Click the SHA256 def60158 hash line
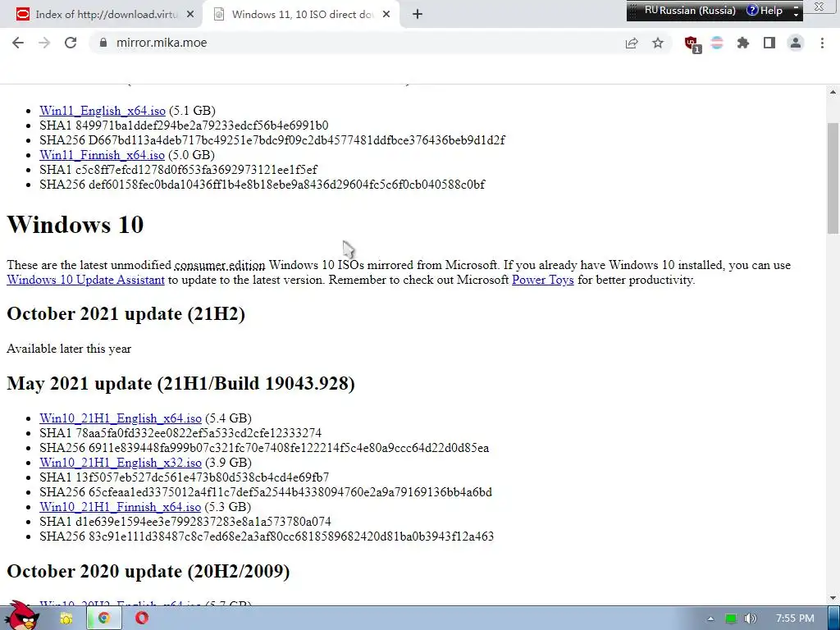 (262, 185)
